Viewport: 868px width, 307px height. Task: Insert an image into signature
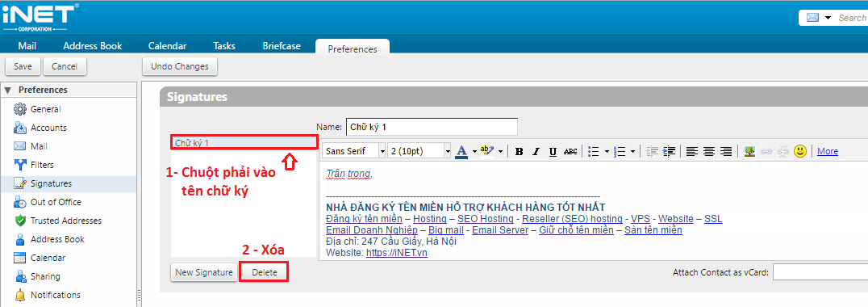pyautogui.click(x=749, y=151)
